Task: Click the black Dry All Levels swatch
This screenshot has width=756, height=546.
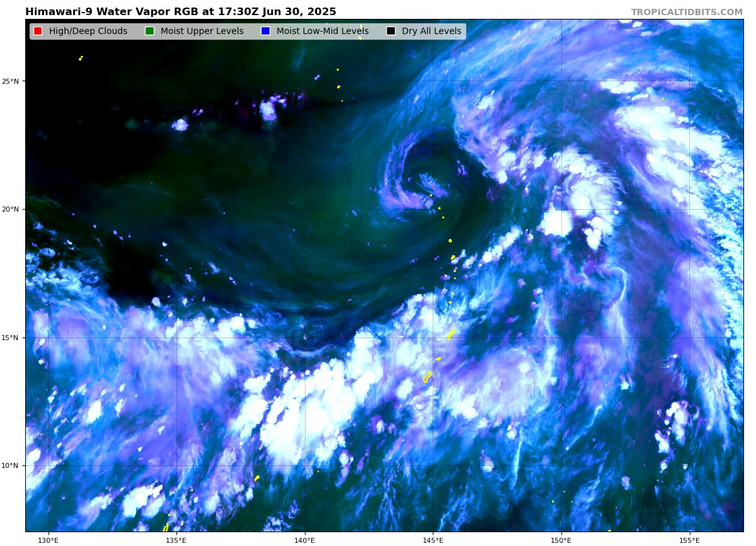Action: coord(391,31)
